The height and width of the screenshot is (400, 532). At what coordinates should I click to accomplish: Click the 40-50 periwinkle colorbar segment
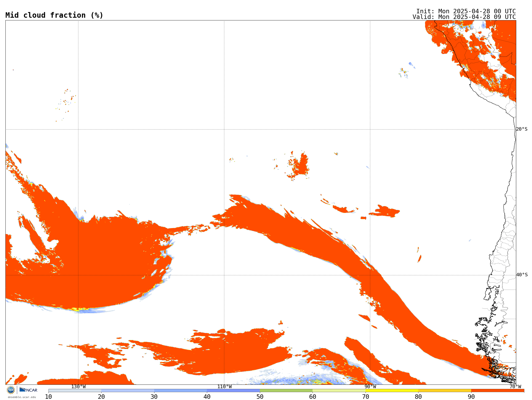pyautogui.click(x=233, y=391)
